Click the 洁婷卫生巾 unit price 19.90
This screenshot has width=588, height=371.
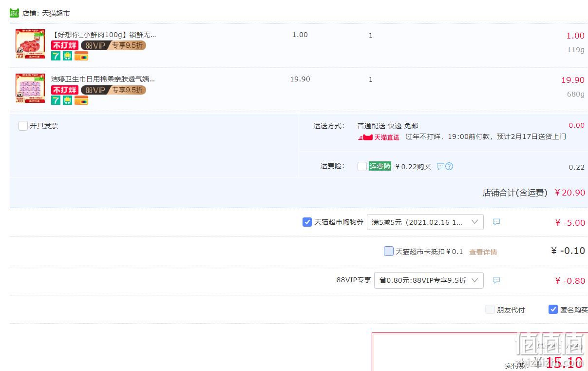(x=300, y=79)
